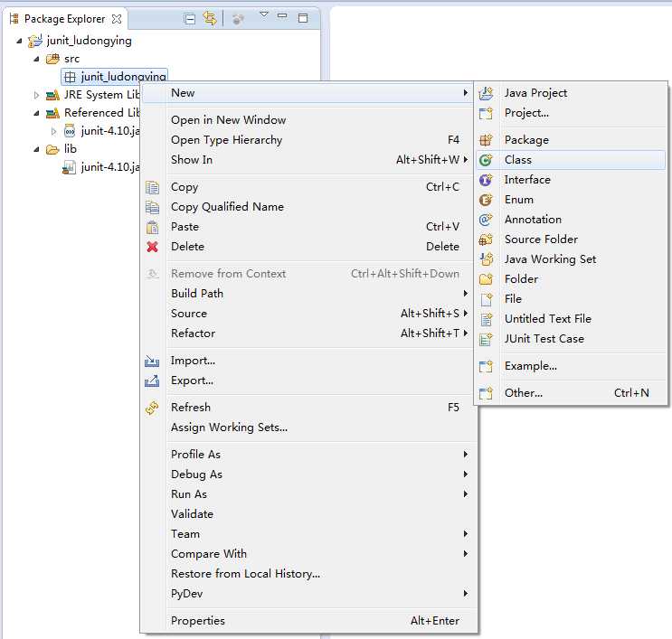
Task: Maximize the Package Explorer panel
Action: [x=303, y=18]
